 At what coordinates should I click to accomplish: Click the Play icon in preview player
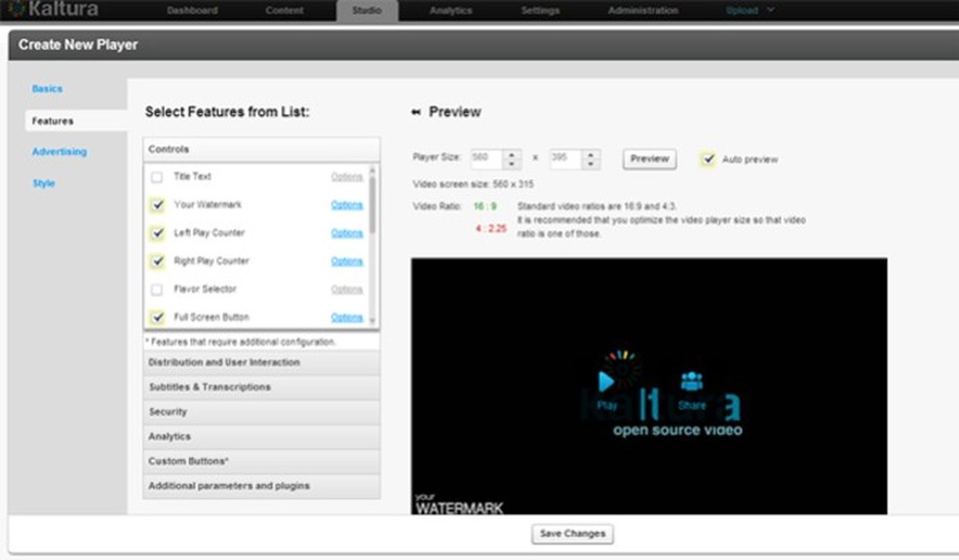pos(605,382)
